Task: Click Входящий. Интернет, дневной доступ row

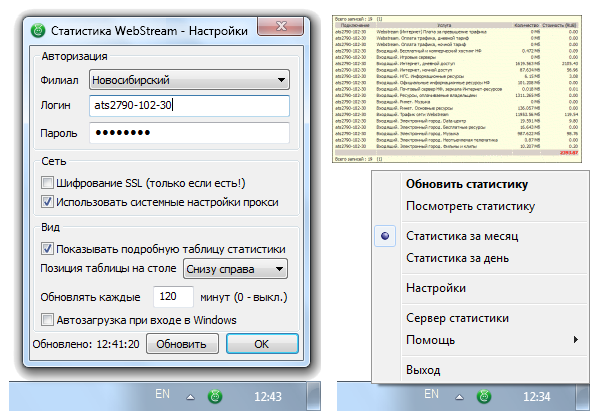Action: click(x=457, y=63)
